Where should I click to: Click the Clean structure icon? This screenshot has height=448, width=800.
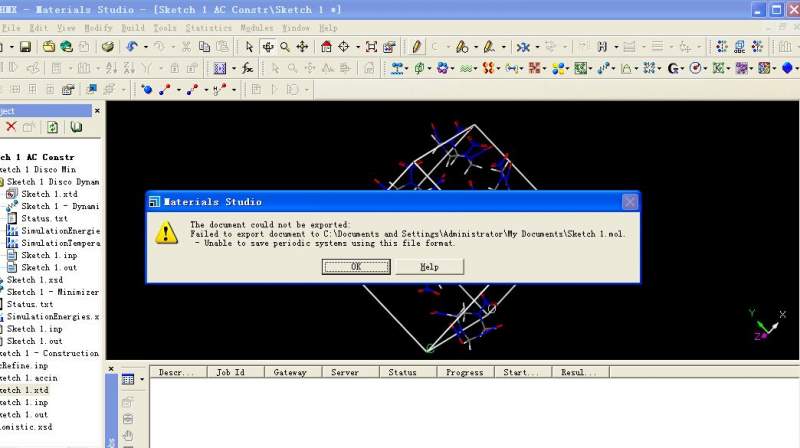522,47
